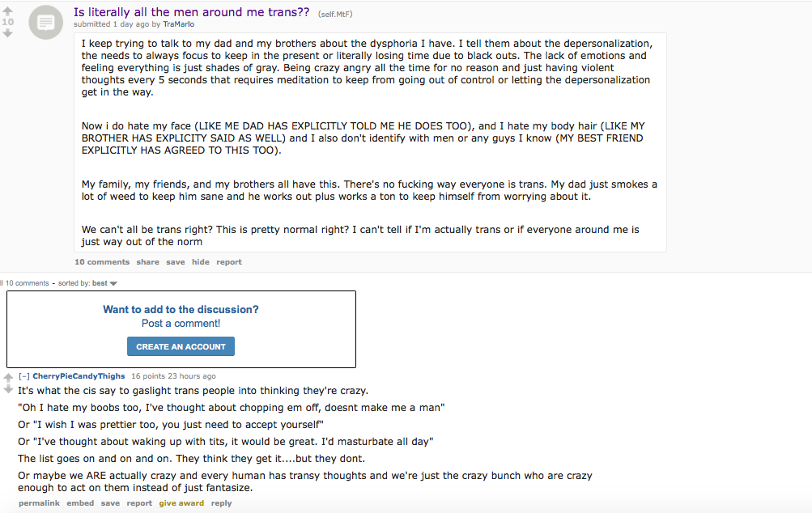Click embed under the comment
The image size is (812, 513).
tap(80, 503)
